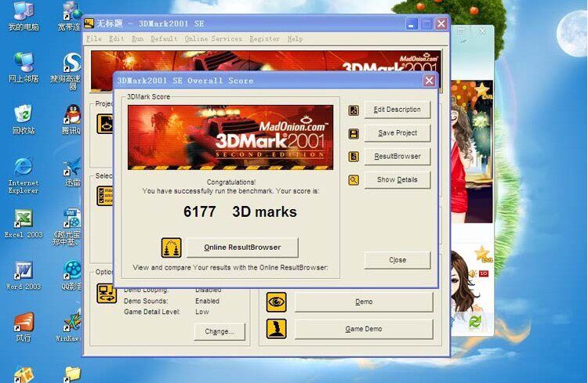Open the Xunlei desktop shortcut
The height and width of the screenshot is (383, 588).
pyautogui.click(x=72, y=172)
